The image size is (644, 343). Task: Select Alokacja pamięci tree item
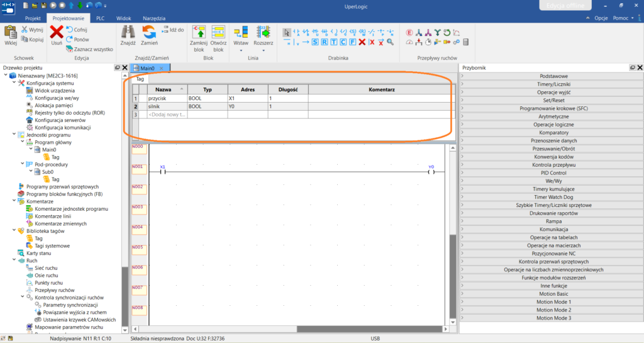pos(54,105)
